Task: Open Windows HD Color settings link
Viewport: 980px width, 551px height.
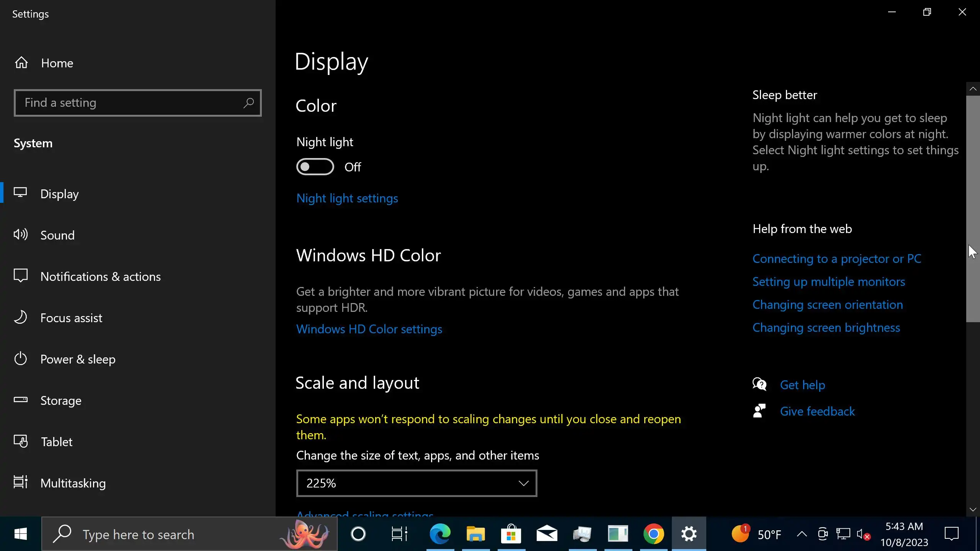Action: pyautogui.click(x=369, y=329)
